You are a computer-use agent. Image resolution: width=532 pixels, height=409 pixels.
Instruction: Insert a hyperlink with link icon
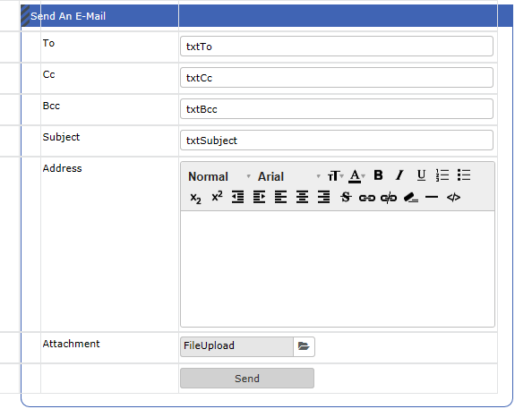(367, 198)
